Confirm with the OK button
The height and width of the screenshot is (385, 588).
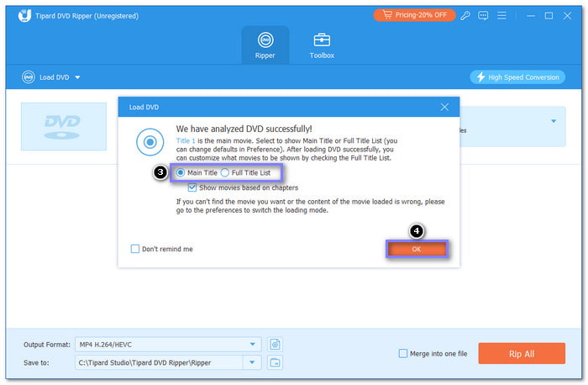(417, 249)
